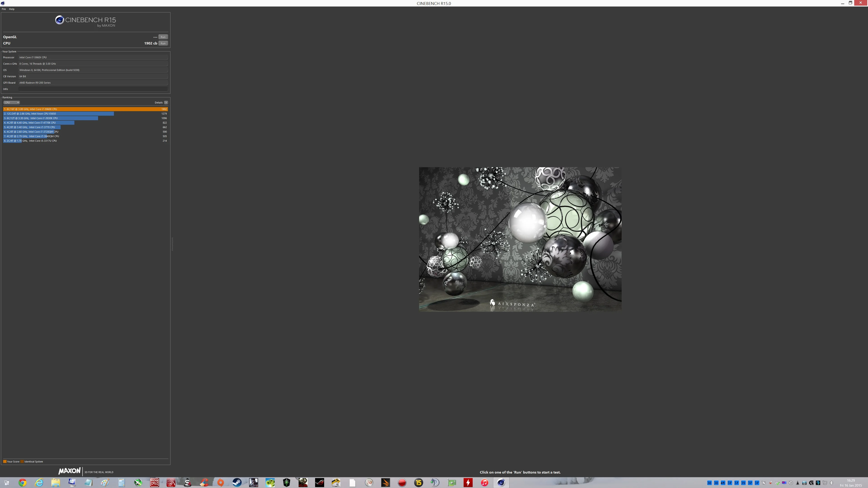The width and height of the screenshot is (868, 488).
Task: Click the active Cinebench taskbar icon
Action: [x=501, y=483]
